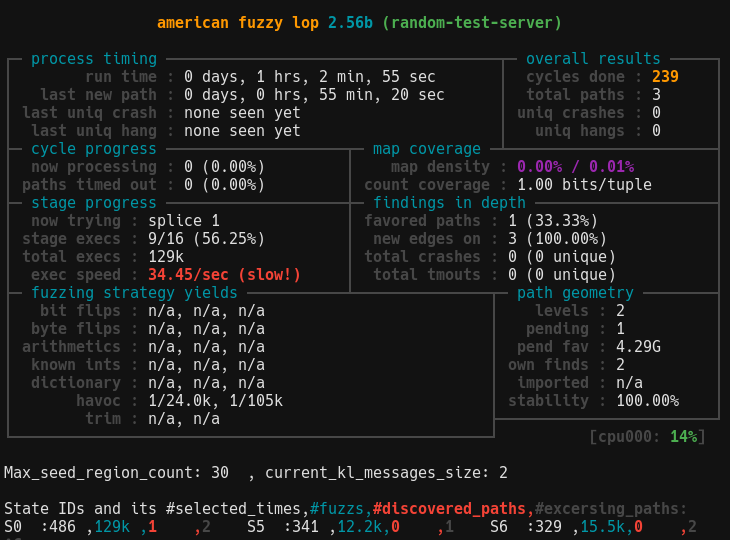
Task: Click S5 fuzz count '12.2k'
Action: point(359,526)
